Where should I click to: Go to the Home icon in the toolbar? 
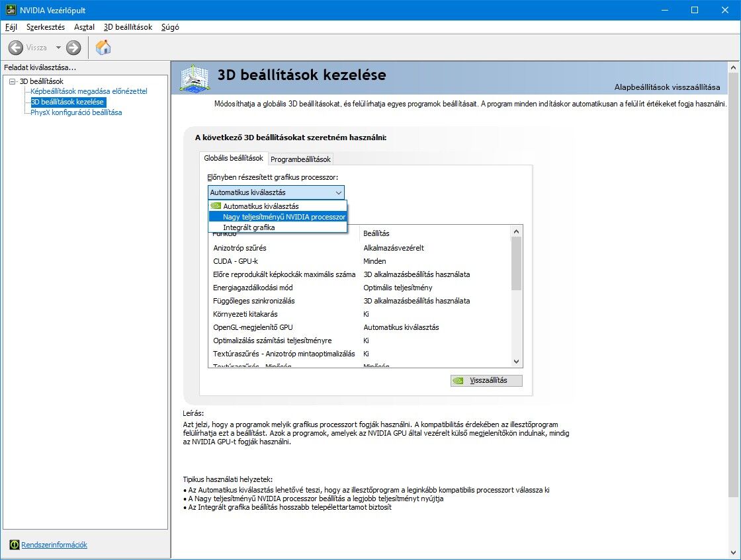tap(103, 47)
